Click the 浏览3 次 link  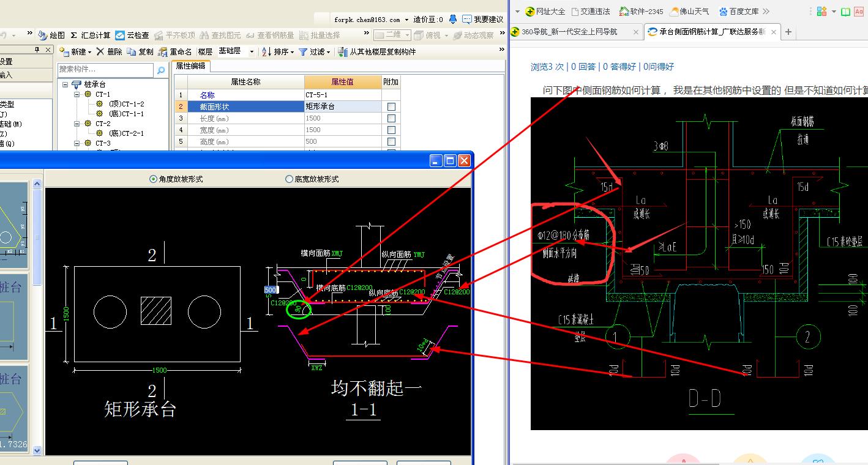[x=547, y=67]
